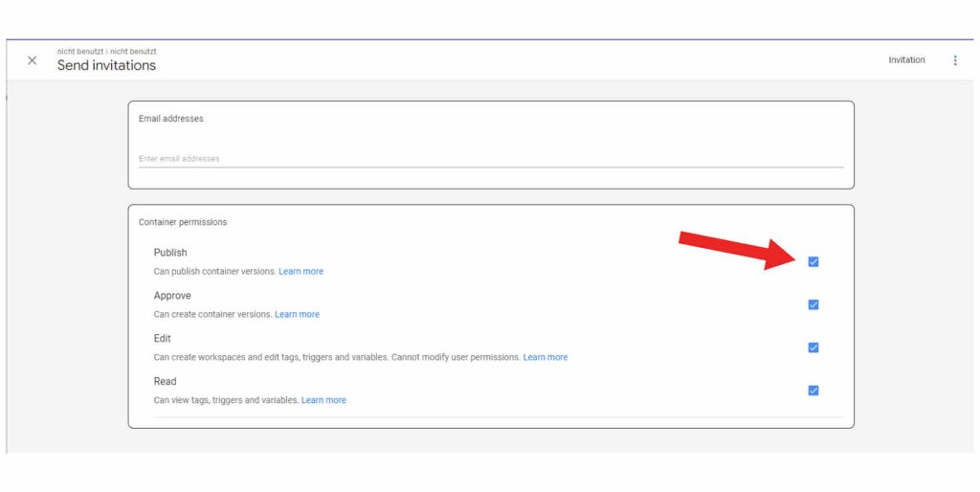Toggle the Approve permission checkbox
The width and height of the screenshot is (980, 492).
click(x=813, y=304)
